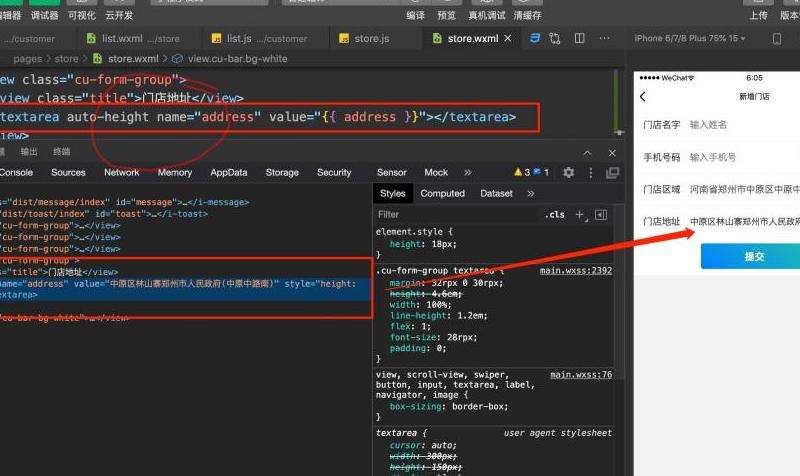Open devtools settings gear
This screenshot has width=800, height=476.
pos(568,172)
